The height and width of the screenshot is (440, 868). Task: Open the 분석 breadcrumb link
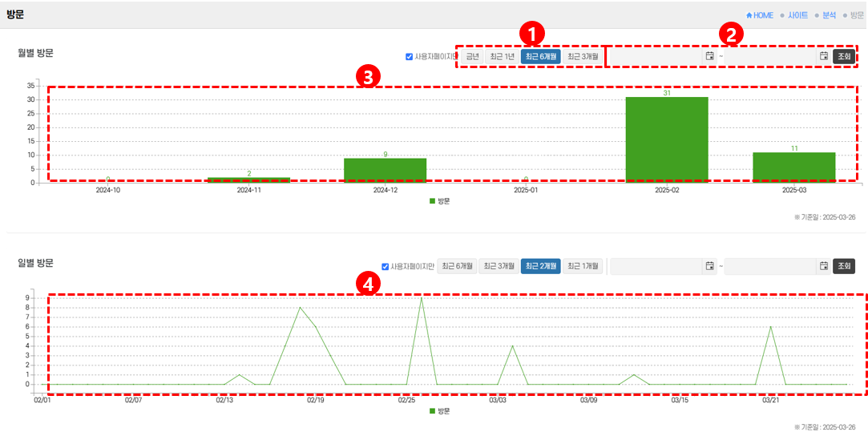[829, 15]
